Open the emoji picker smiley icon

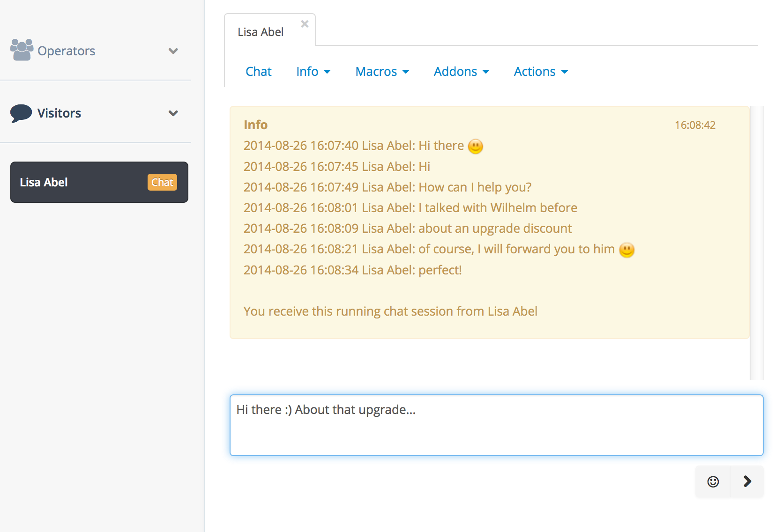(x=713, y=481)
